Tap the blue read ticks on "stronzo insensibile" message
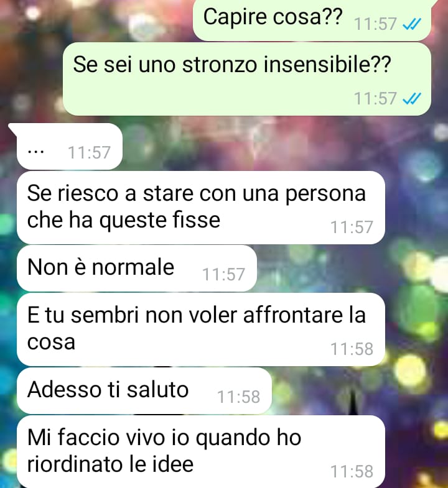448x488 pixels. click(411, 99)
